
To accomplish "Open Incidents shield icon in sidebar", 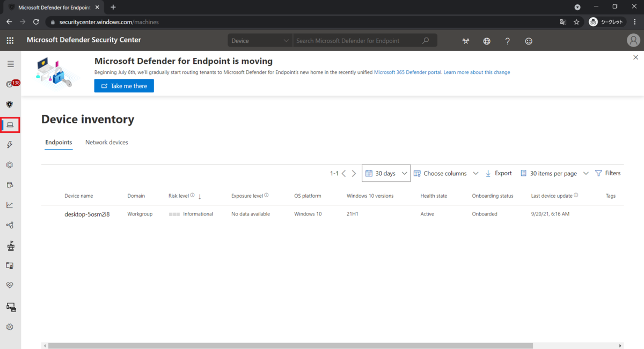I will pos(10,105).
